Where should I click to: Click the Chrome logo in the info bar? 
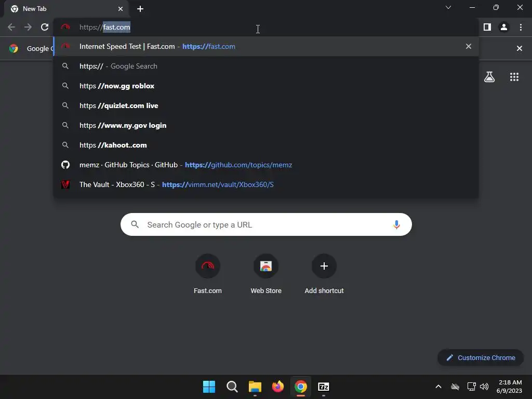pyautogui.click(x=14, y=48)
